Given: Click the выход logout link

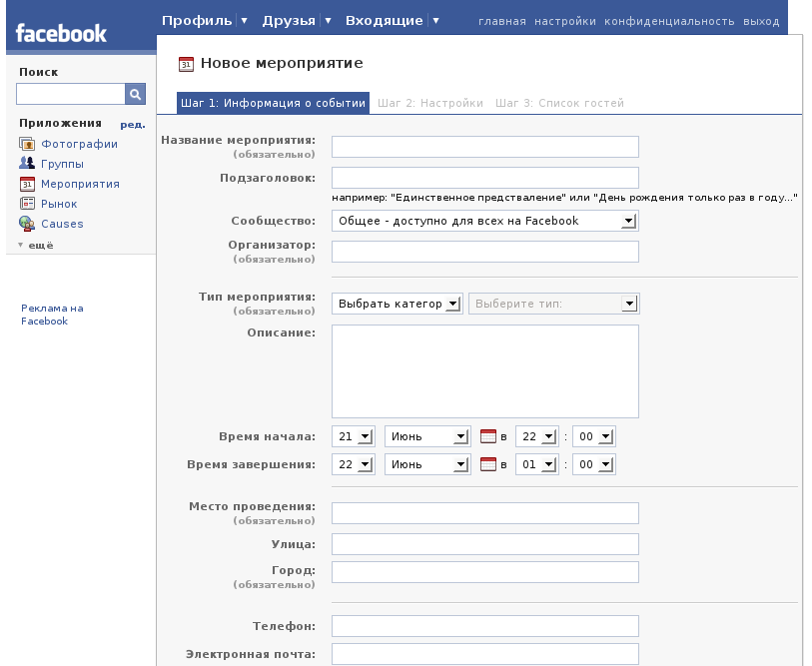Looking at the screenshot, I should (761, 21).
